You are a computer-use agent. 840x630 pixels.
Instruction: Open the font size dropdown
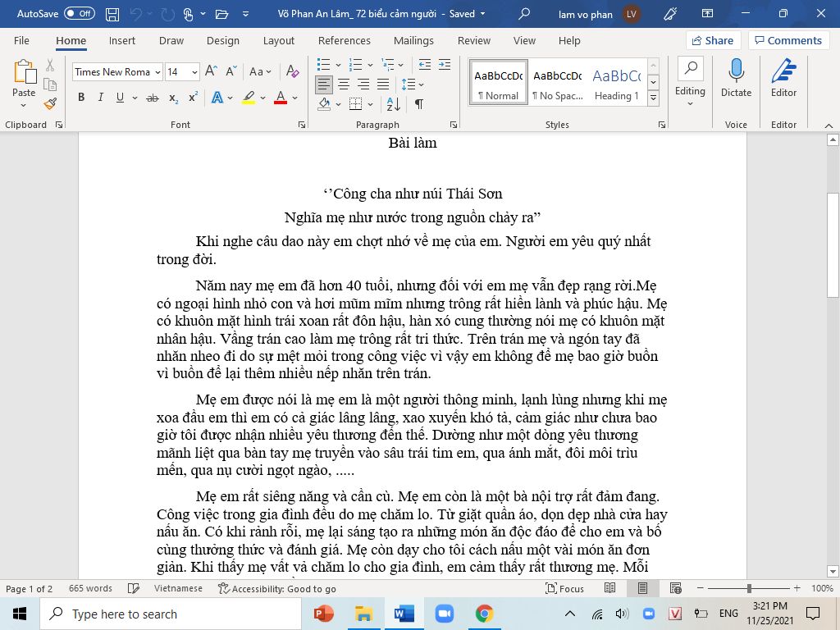click(195, 72)
